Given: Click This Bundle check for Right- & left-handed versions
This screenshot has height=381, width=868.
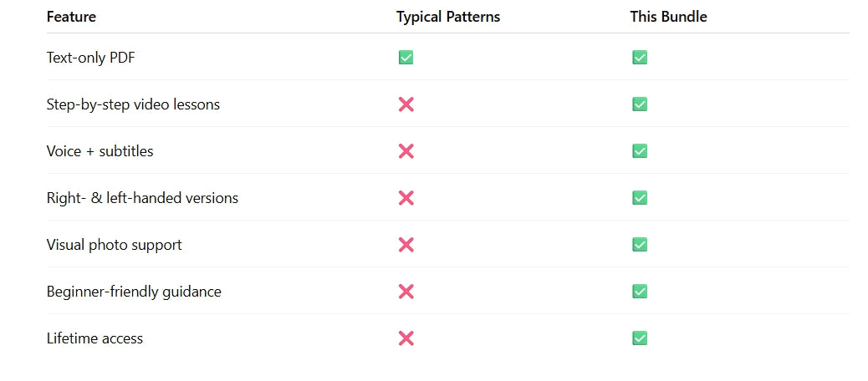Looking at the screenshot, I should click(x=640, y=198).
